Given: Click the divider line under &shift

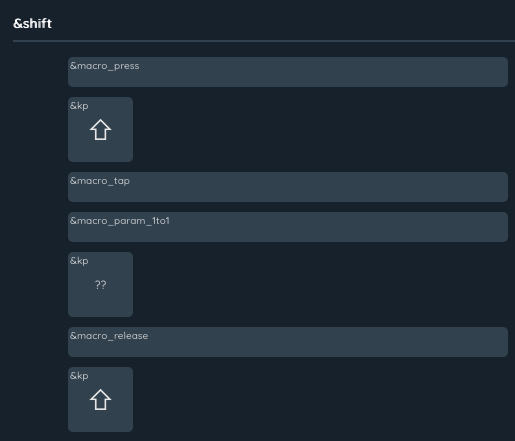Looking at the screenshot, I should pyautogui.click(x=264, y=41).
